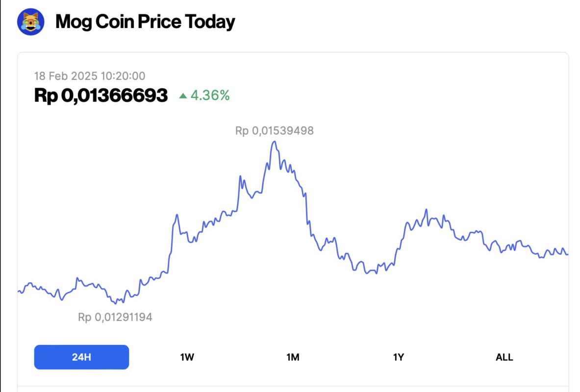
Task: Click the Mog Coin Price Today heading
Action: tap(145, 22)
